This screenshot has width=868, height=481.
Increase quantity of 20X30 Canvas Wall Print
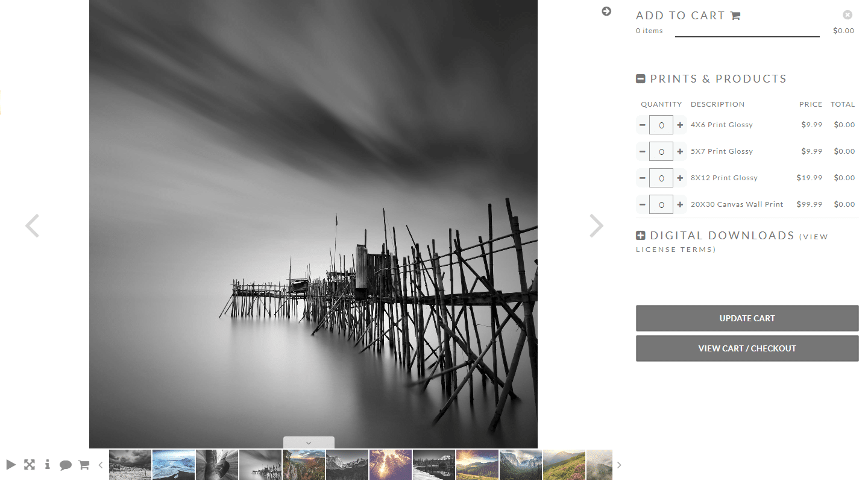tap(681, 204)
